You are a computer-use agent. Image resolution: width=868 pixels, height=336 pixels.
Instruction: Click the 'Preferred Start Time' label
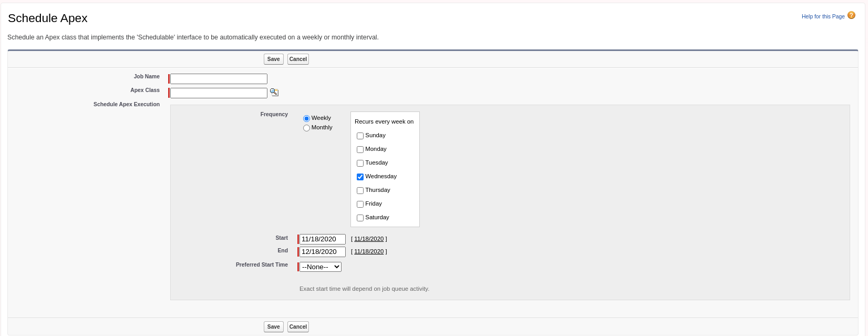click(262, 264)
